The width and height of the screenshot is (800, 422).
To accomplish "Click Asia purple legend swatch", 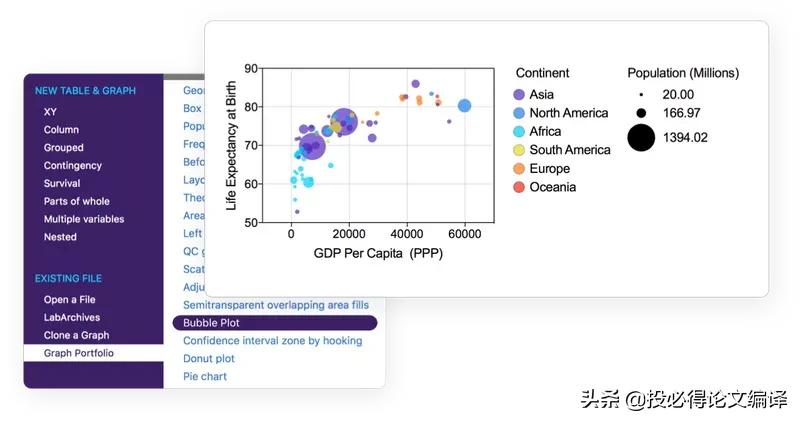I will pyautogui.click(x=518, y=95).
